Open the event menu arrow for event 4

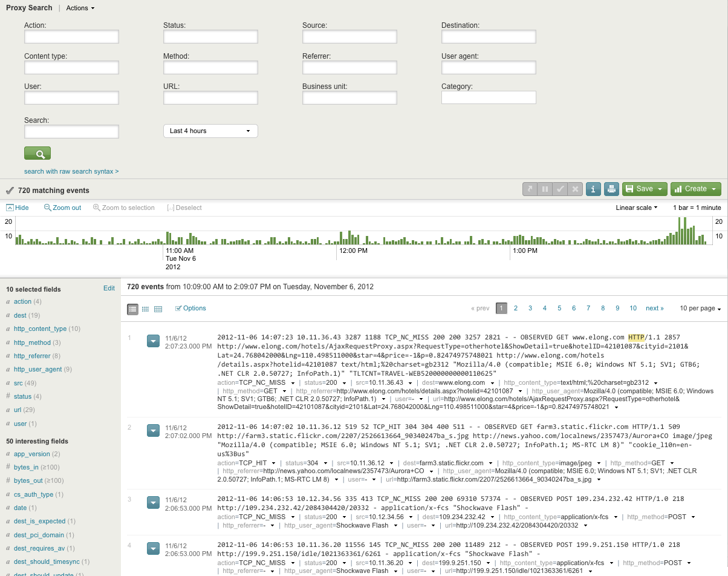pos(153,549)
